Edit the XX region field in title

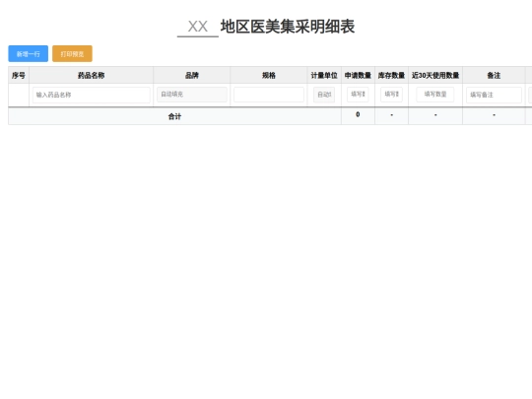198,27
